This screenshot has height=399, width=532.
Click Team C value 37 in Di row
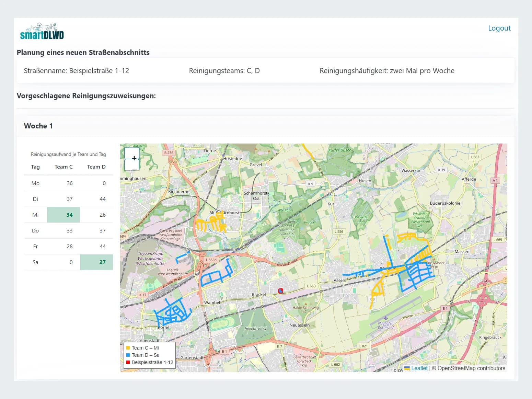70,199
